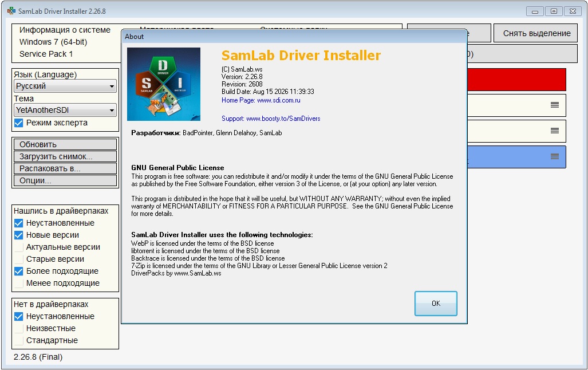Click the Язык (Language) label

tap(45, 74)
